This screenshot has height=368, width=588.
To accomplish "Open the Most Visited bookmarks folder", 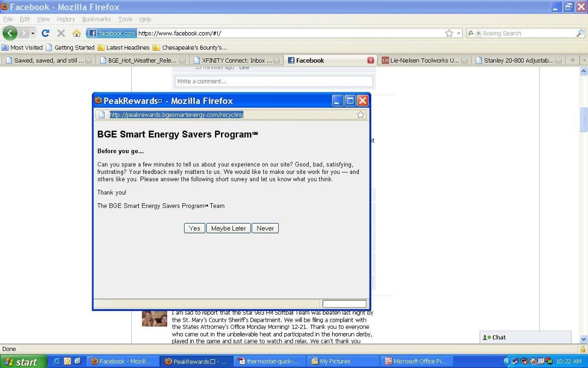I will click(x=22, y=47).
